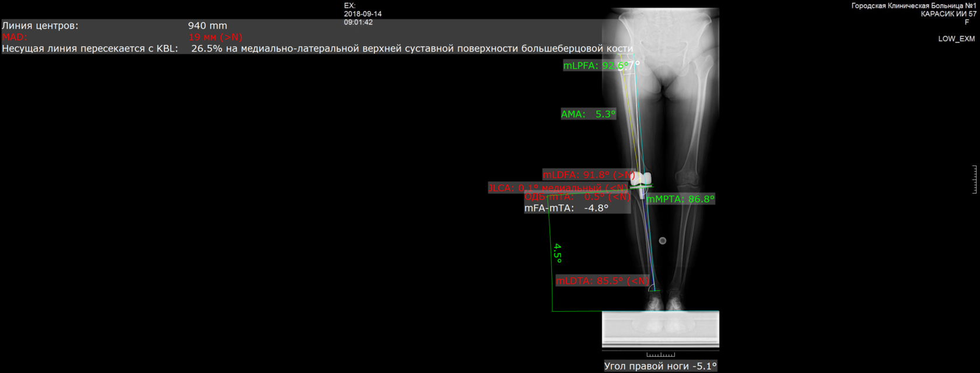Click the mLDFA: 91.8° (>N) label
The height and width of the screenshot is (373, 980).
pos(589,174)
